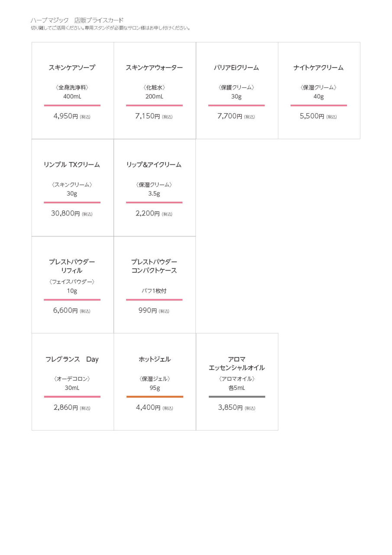This screenshot has width=392, height=555.
Task: Select the パフ1枚付 description text
Action: click(154, 291)
